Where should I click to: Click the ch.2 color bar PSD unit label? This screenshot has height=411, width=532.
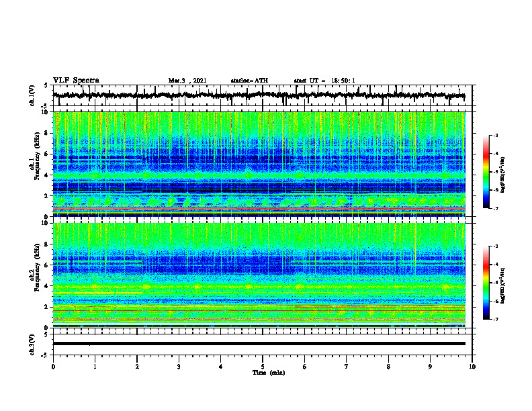click(503, 285)
